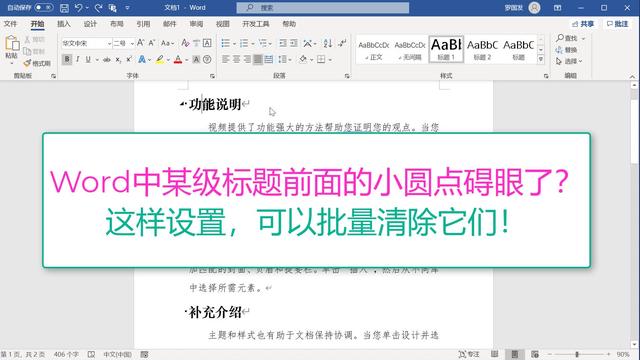The height and width of the screenshot is (360, 640).
Task: Toggle superscript formatting
Action: point(129,60)
